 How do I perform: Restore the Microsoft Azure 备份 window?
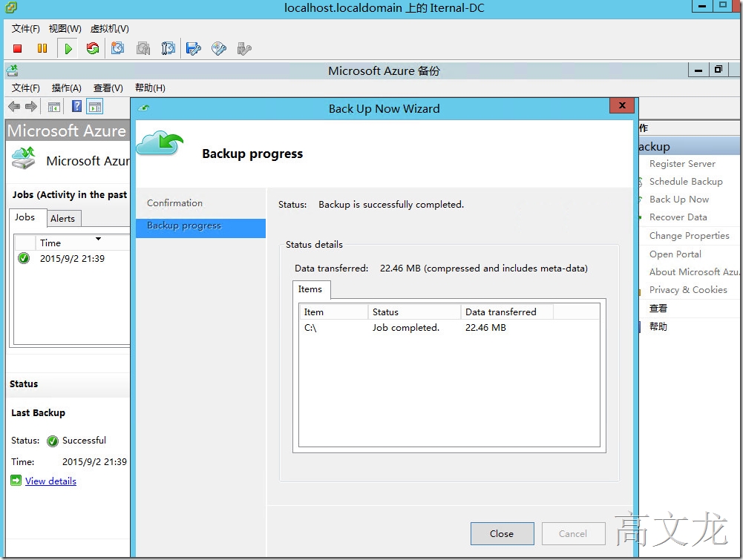pyautogui.click(x=719, y=70)
